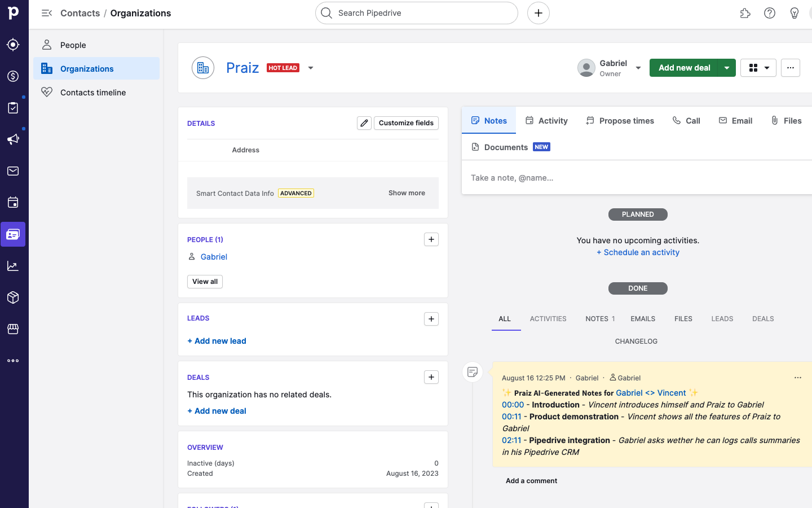Filter history by EMAILS

643,319
